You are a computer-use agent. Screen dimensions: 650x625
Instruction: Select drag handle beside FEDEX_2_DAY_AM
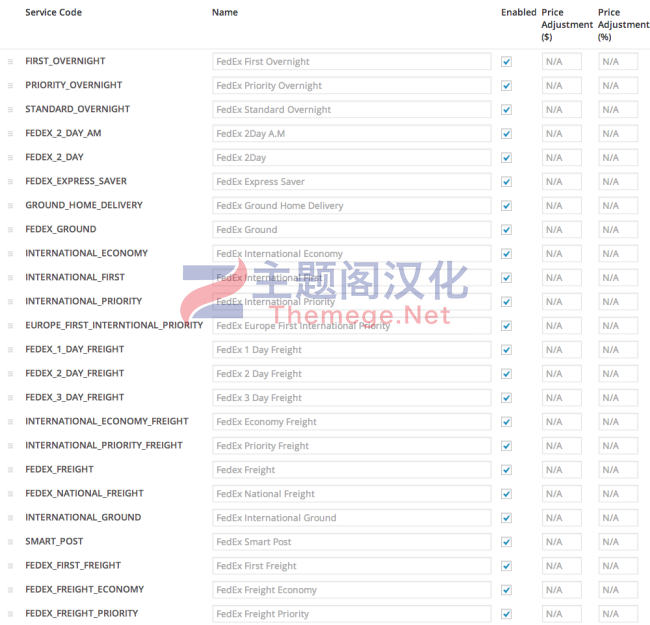[10, 134]
